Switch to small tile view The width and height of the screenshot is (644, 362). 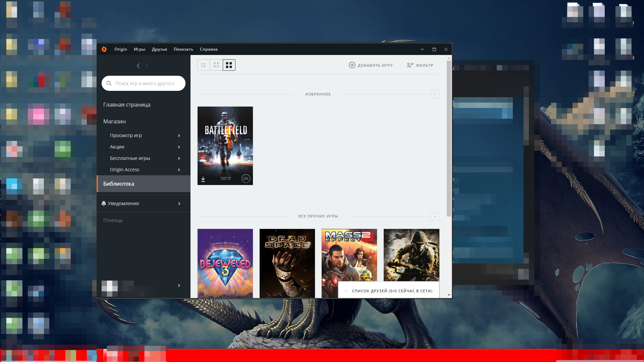[x=204, y=65]
